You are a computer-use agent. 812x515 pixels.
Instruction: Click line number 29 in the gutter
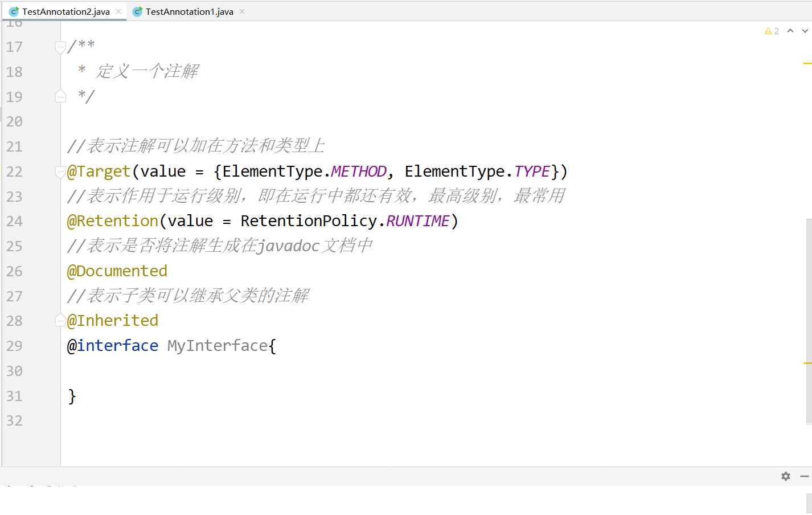(14, 346)
